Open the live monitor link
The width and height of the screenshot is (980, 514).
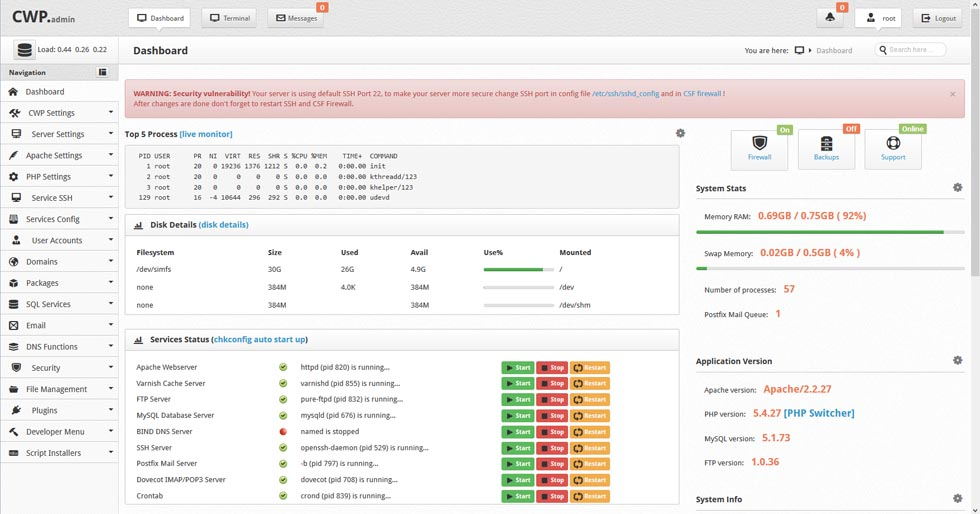206,134
